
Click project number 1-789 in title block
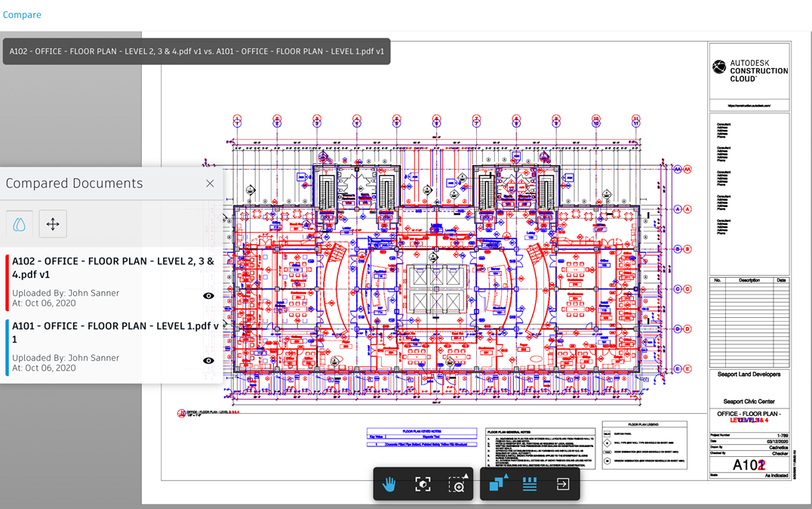[782, 436]
